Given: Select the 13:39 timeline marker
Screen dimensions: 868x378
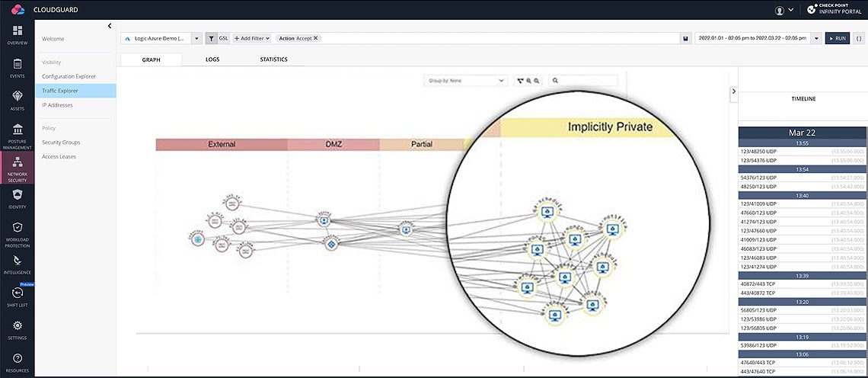Looking at the screenshot, I should click(x=803, y=275).
